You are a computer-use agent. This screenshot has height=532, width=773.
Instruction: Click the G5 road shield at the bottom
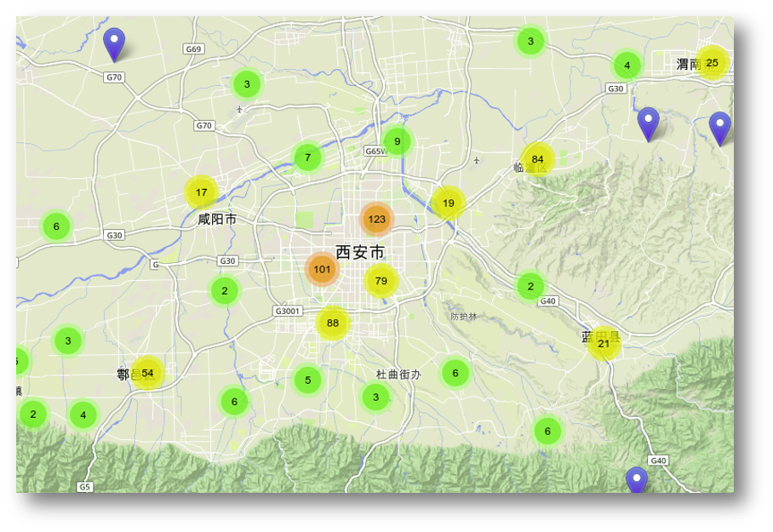[x=85, y=487]
